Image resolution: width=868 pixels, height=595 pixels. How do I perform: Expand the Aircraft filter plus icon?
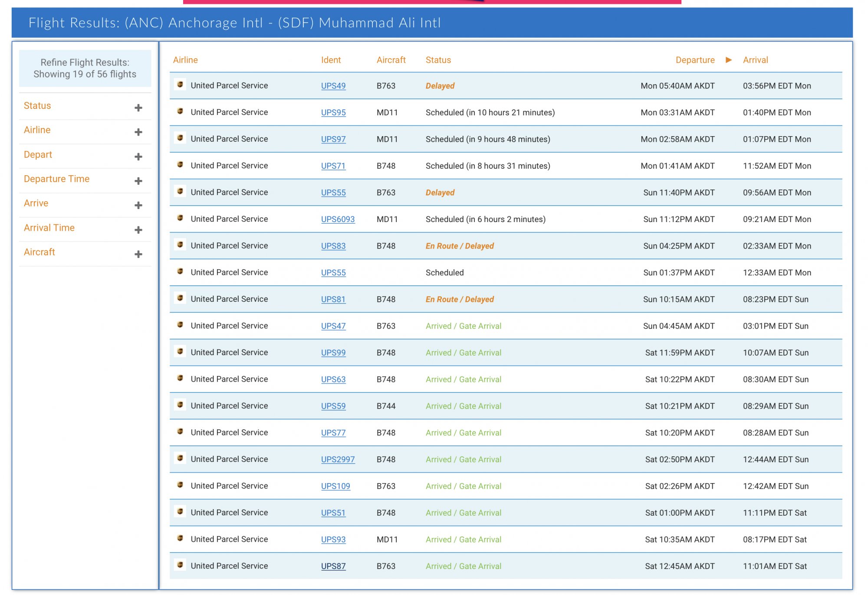point(138,254)
